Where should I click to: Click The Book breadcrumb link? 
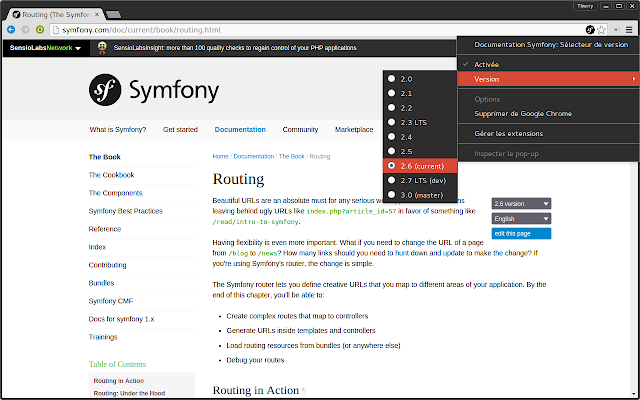click(291, 156)
